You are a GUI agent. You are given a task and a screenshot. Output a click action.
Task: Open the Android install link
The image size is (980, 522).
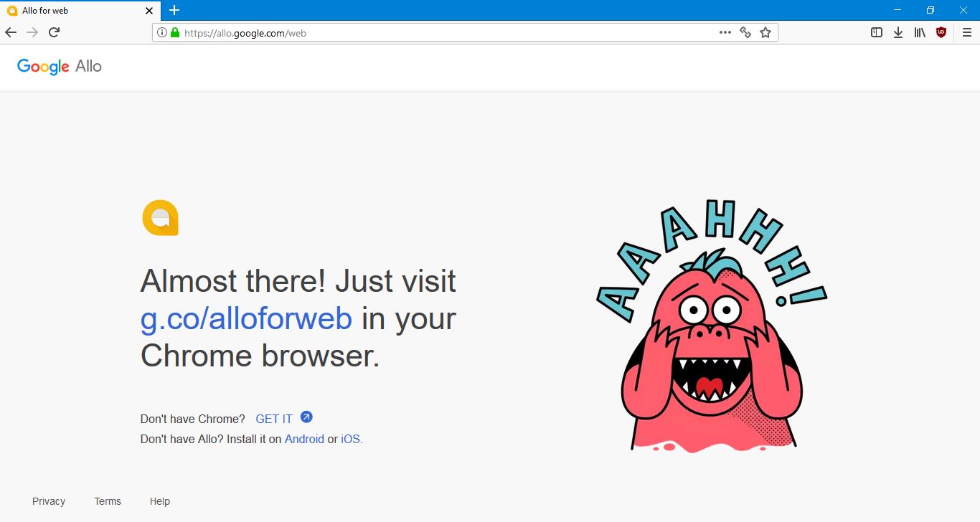click(x=304, y=439)
